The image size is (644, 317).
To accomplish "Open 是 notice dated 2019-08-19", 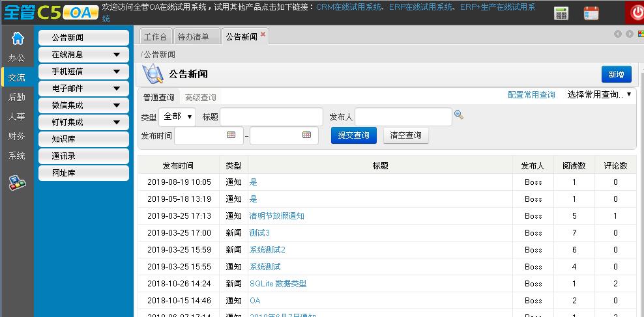I will [254, 182].
